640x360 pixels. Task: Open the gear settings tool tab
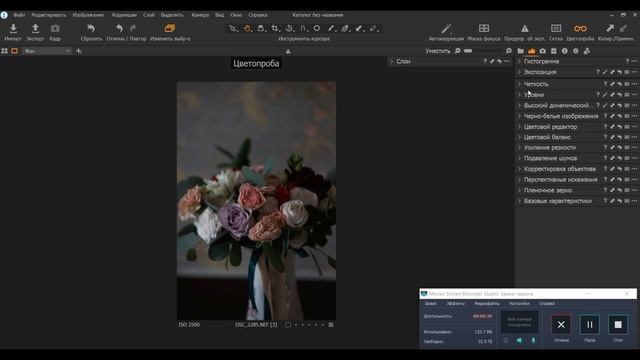(x=576, y=51)
